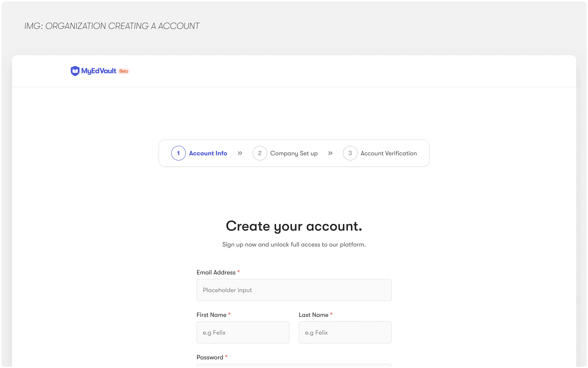Click the MyEdVault brand name text
The height and width of the screenshot is (368, 588).
[99, 71]
